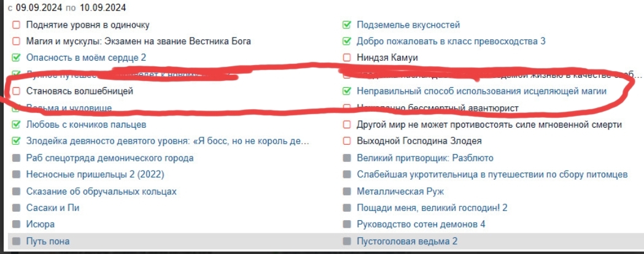
Task: Uncheck the green Подземелье вкусностей checkbox
Action: (347, 25)
